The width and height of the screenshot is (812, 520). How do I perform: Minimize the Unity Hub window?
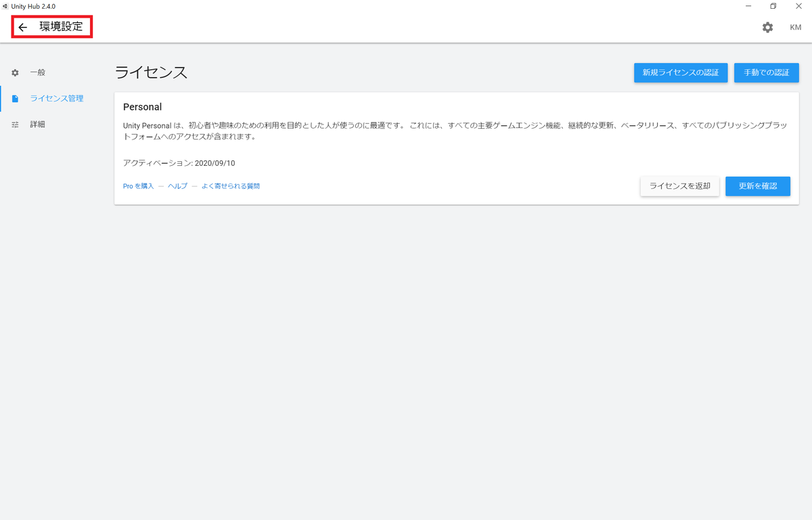(x=748, y=6)
